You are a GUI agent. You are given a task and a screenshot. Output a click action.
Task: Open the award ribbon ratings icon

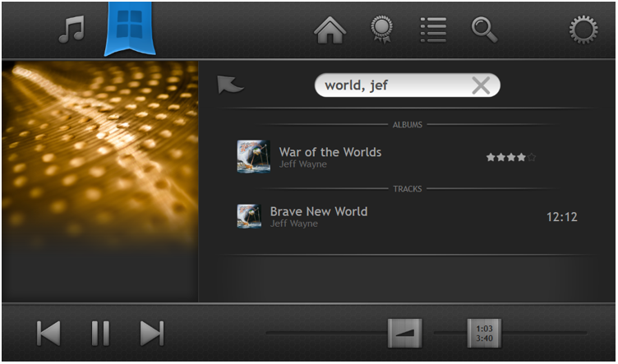click(381, 30)
